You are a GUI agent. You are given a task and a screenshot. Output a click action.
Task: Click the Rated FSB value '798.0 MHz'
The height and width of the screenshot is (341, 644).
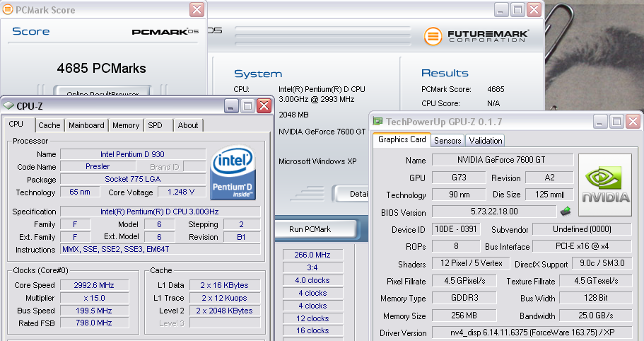coord(95,323)
